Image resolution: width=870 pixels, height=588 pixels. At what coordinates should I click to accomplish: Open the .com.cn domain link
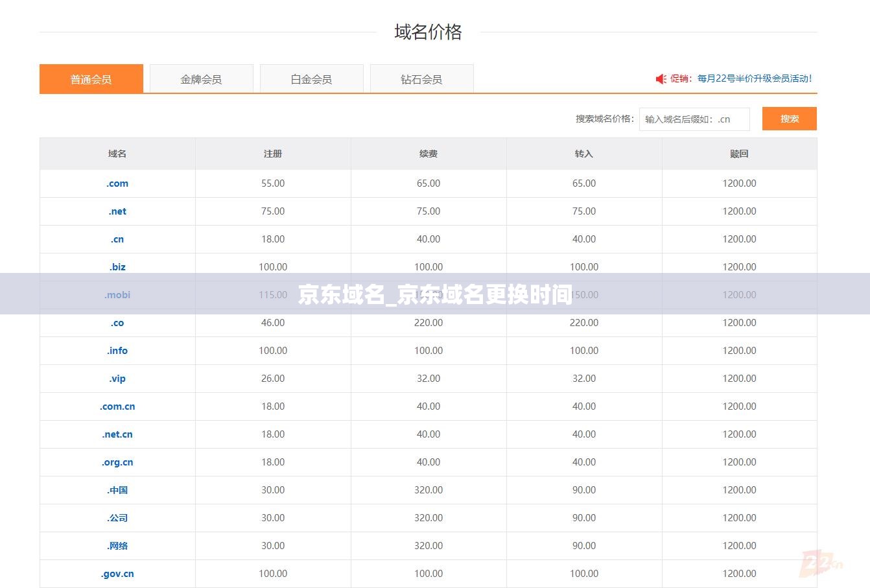pyautogui.click(x=117, y=406)
